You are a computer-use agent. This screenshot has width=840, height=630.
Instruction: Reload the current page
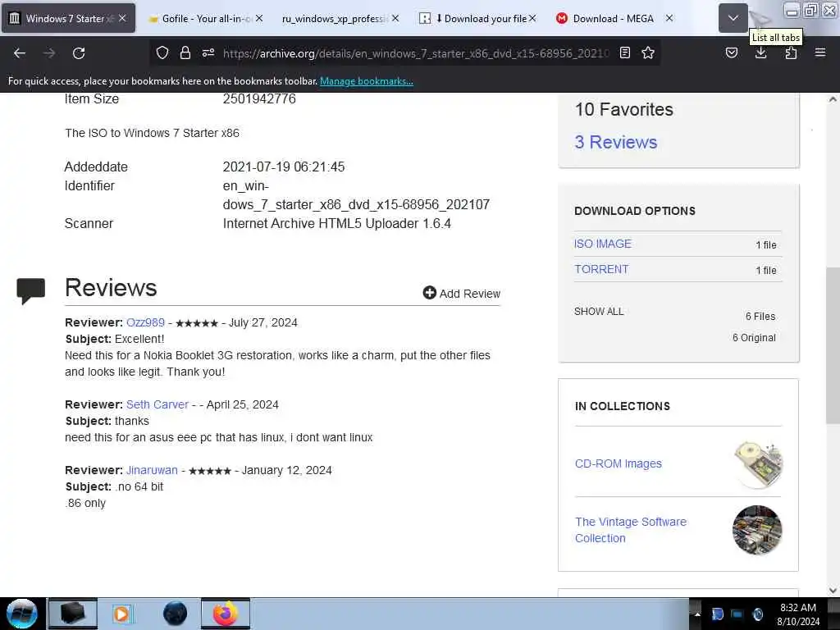coord(79,53)
